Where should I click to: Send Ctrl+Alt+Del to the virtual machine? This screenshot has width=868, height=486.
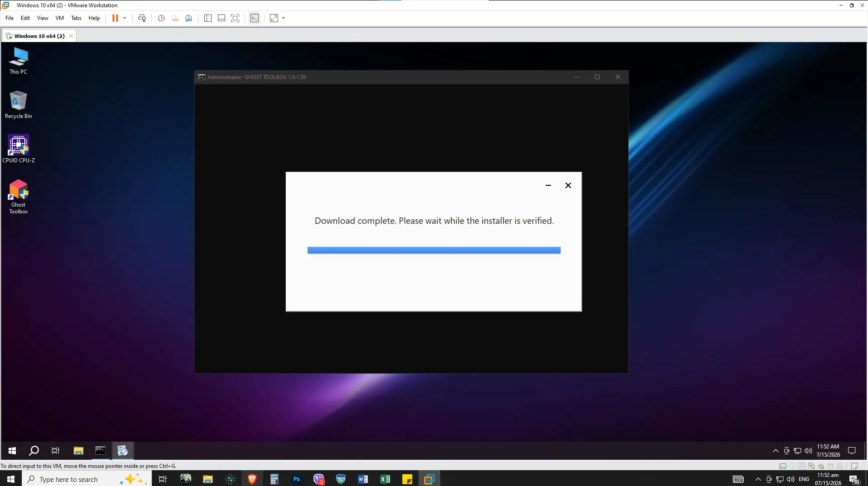tap(142, 18)
